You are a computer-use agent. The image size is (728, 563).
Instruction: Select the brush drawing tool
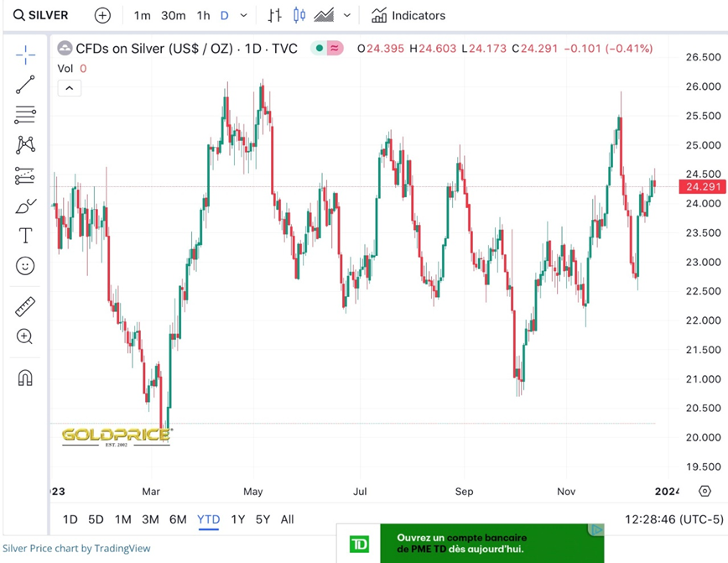[25, 206]
